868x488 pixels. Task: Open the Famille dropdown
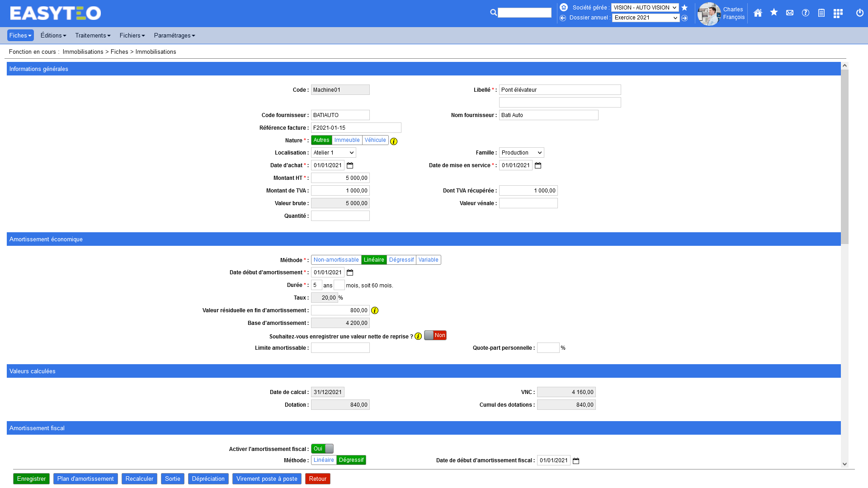coord(521,153)
